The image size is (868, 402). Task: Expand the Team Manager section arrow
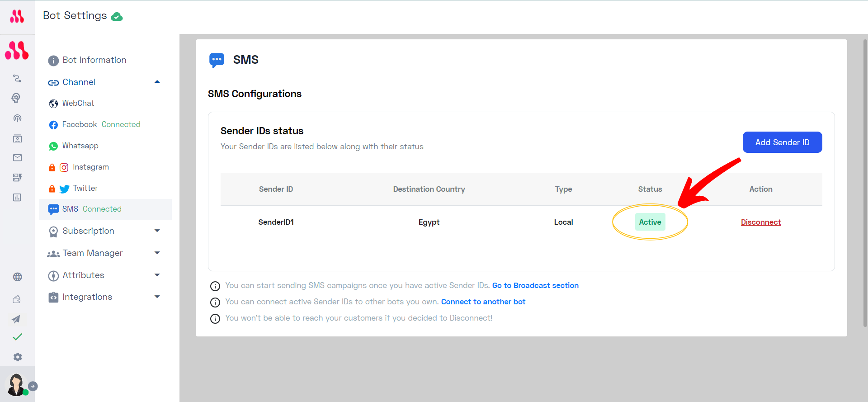pyautogui.click(x=157, y=253)
